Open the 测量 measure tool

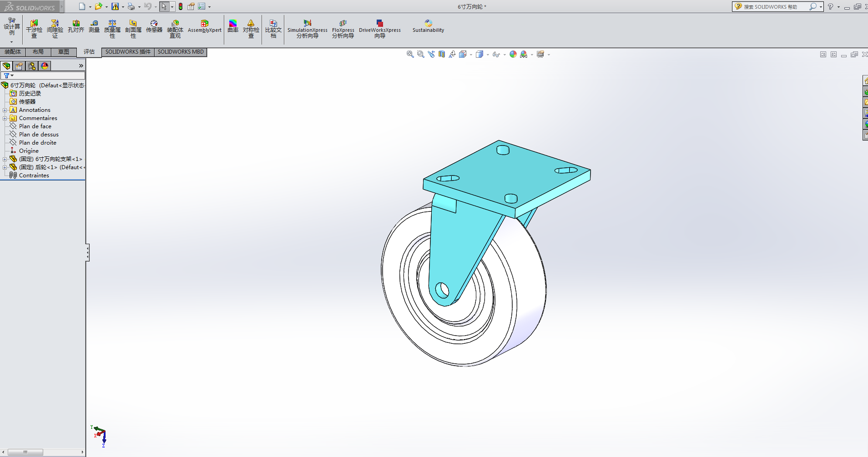94,26
